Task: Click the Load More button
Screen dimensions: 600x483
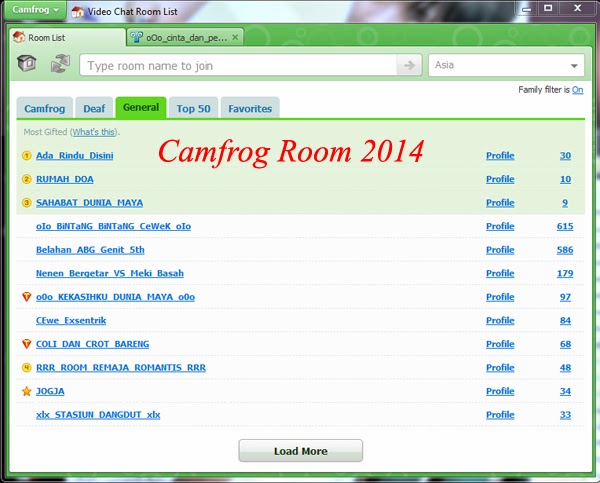Action: click(x=301, y=451)
